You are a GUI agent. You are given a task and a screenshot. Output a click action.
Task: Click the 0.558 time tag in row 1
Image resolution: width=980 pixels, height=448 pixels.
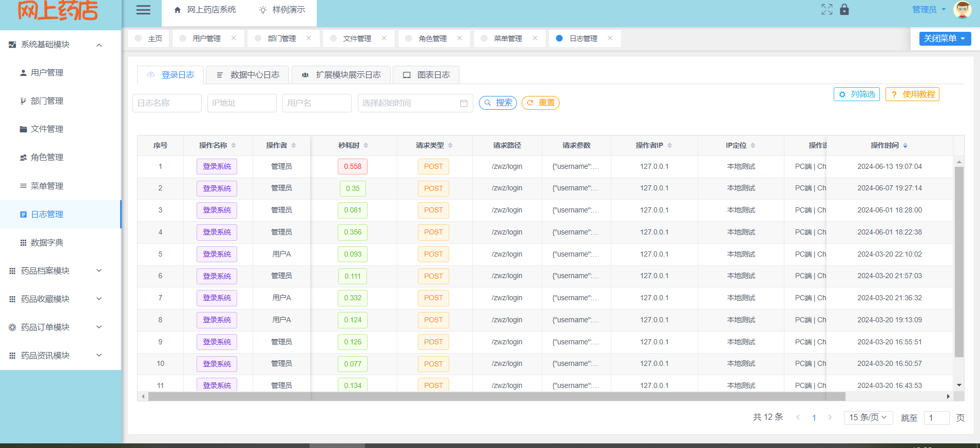coord(353,166)
